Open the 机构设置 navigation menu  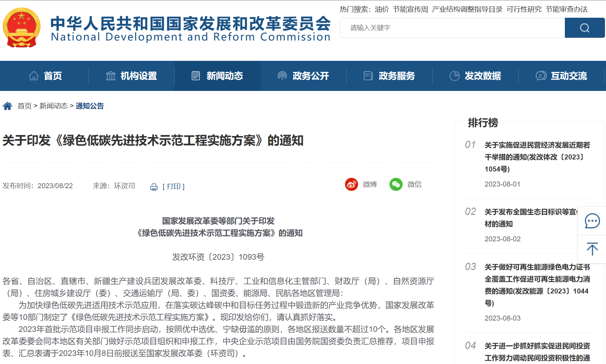[x=132, y=76]
